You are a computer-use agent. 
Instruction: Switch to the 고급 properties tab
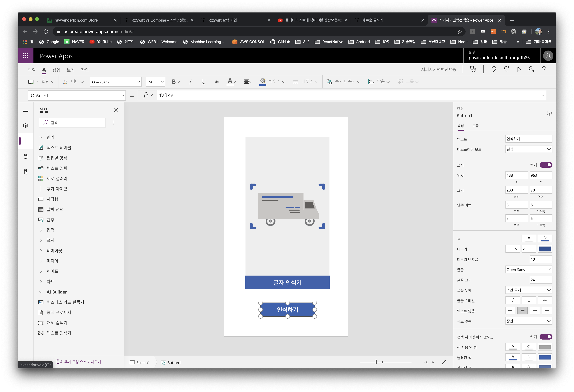coord(475,126)
